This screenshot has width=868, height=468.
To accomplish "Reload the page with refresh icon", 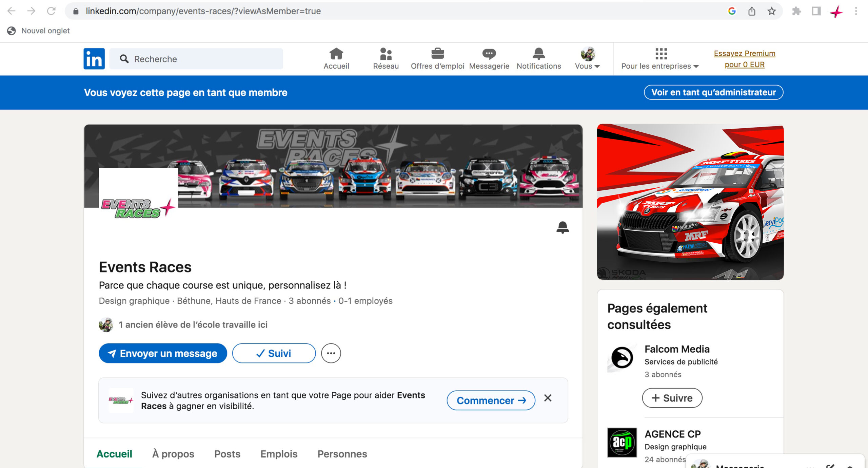I will (51, 11).
